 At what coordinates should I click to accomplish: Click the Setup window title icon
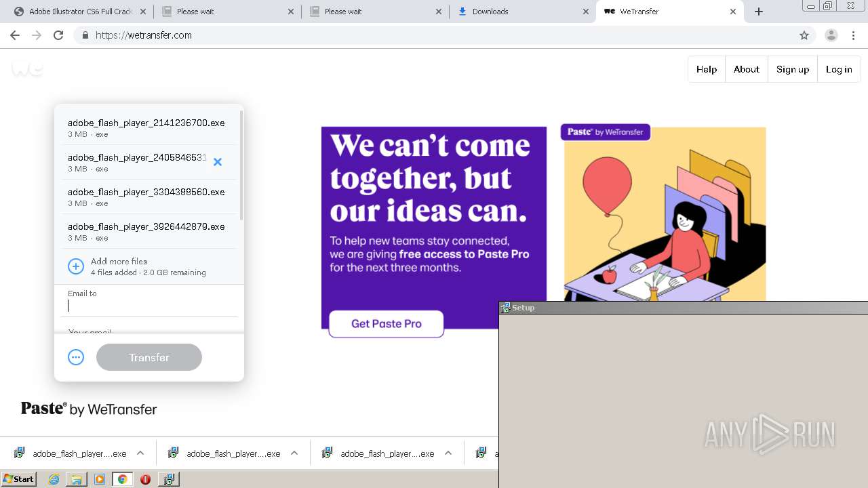click(505, 308)
